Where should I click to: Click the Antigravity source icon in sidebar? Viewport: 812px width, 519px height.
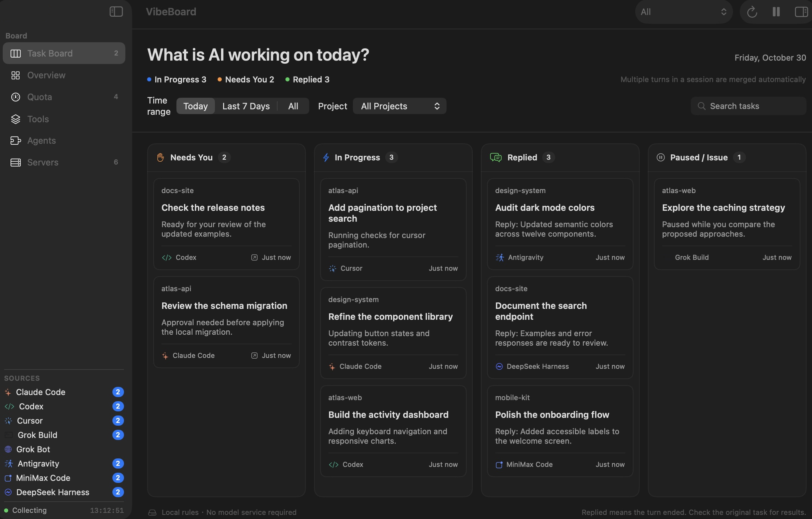point(8,464)
